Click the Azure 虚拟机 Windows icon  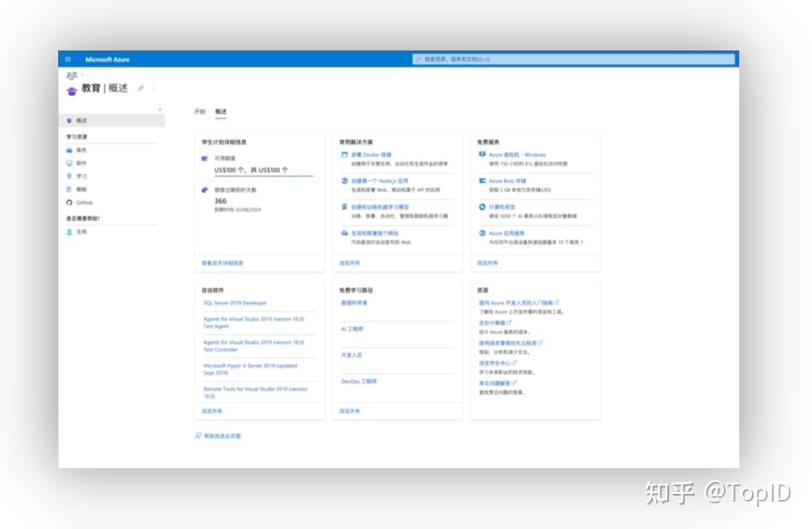(x=483, y=155)
